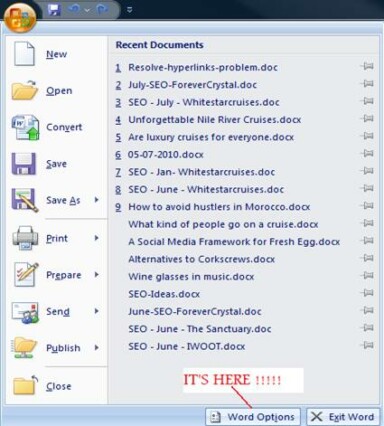Click the Open folder icon
Viewport: 384px width, 426px height.
[25, 90]
